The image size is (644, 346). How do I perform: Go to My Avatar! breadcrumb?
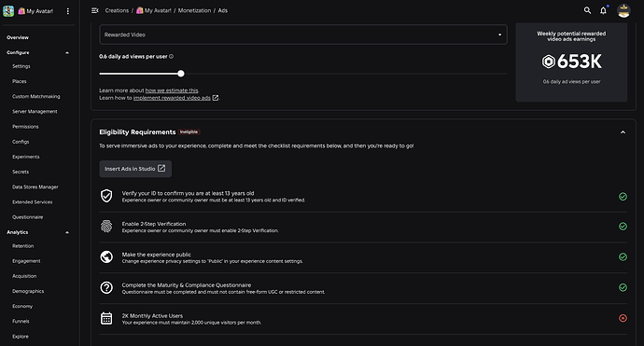click(x=154, y=10)
